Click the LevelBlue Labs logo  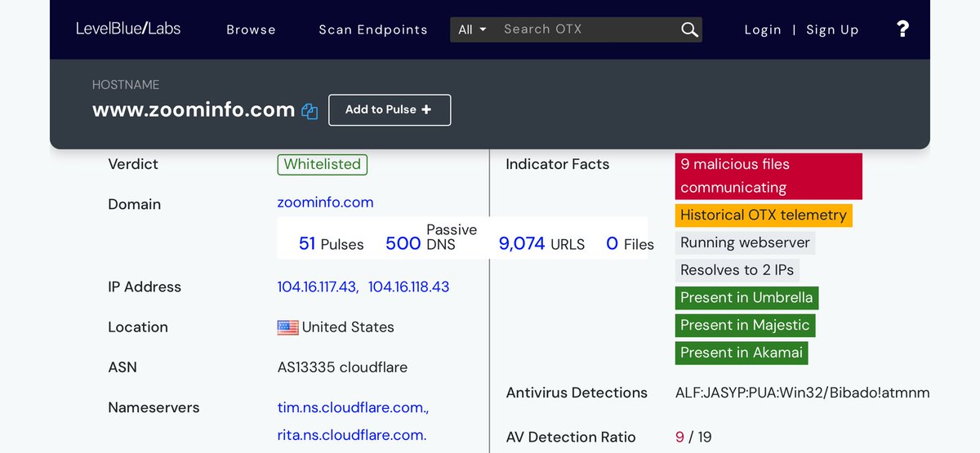tap(128, 29)
